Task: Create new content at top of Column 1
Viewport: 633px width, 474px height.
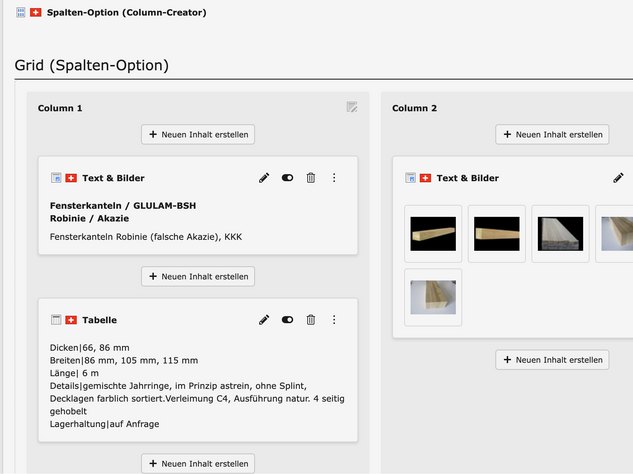Action: coord(198,134)
